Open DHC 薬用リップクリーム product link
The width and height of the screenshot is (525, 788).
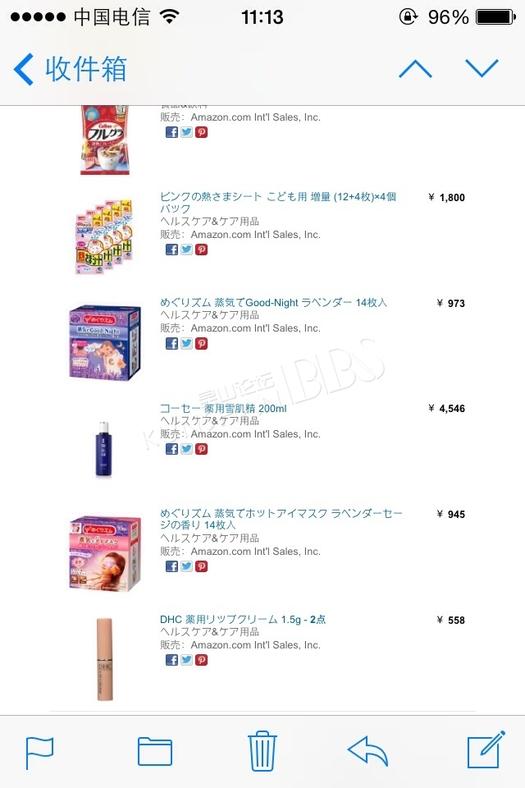click(x=243, y=620)
